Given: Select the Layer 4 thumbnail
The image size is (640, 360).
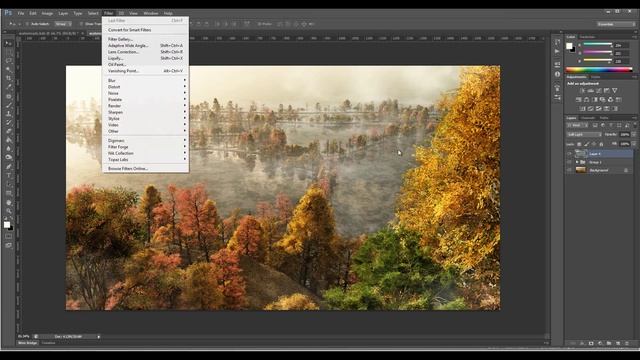Looking at the screenshot, I should point(581,154).
